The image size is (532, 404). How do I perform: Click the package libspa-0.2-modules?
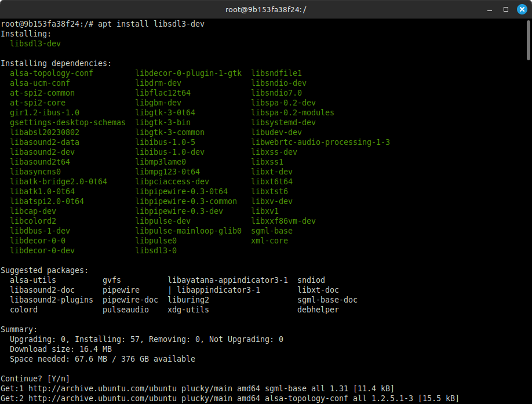293,112
